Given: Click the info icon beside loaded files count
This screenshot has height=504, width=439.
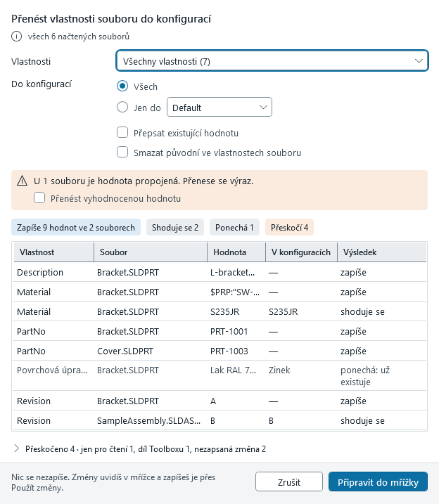Looking at the screenshot, I should 16,37.
